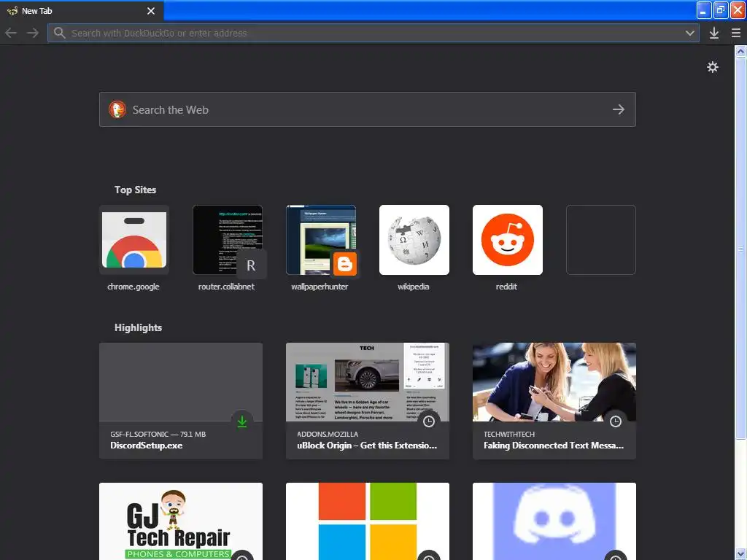Open new tab customization gear settings

point(712,67)
